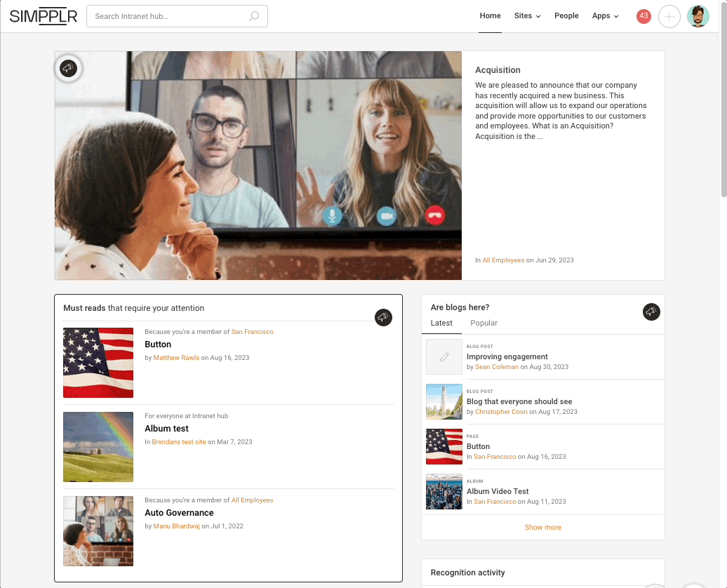Open the Album test title
The width and height of the screenshot is (727, 588).
(x=166, y=429)
